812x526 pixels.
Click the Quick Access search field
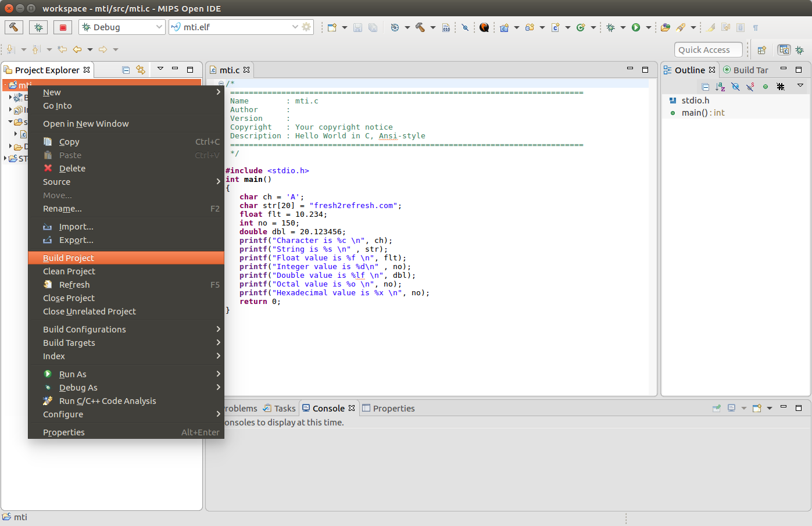(x=709, y=50)
